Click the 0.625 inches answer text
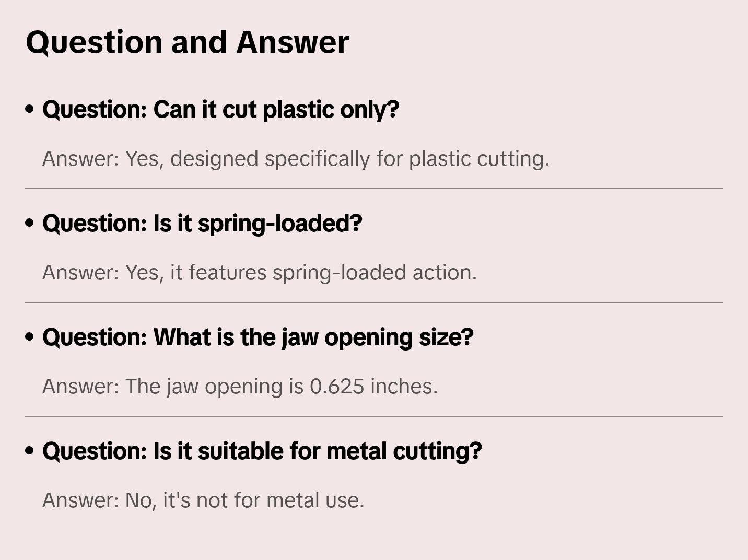 [x=240, y=387]
